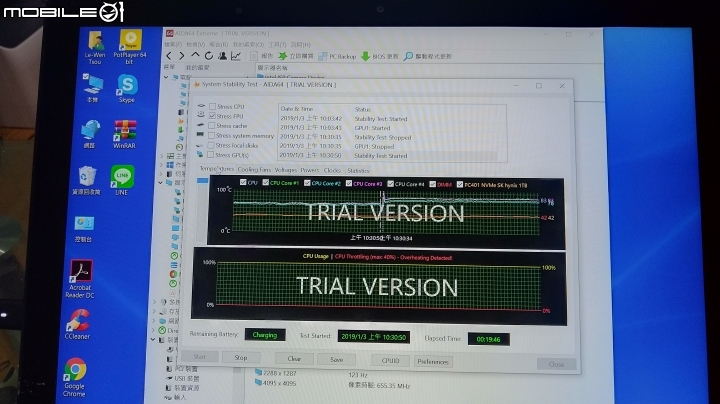Toggle PC401 NVMe SK hynix 1TB checkbox

point(460,185)
